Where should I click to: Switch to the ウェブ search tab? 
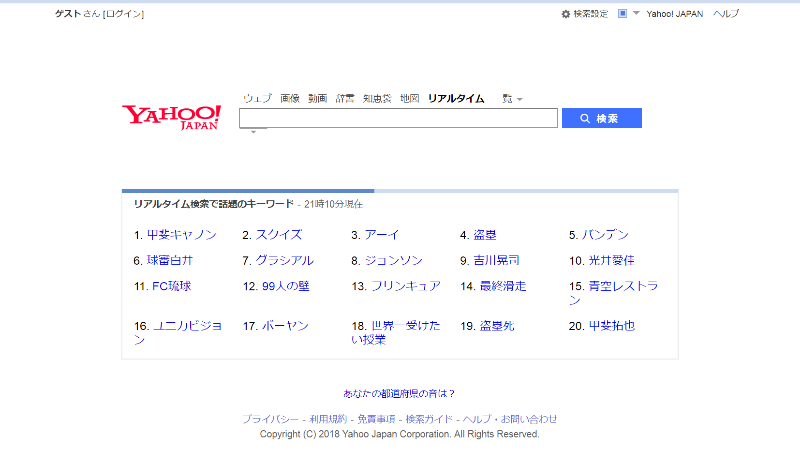click(257, 98)
